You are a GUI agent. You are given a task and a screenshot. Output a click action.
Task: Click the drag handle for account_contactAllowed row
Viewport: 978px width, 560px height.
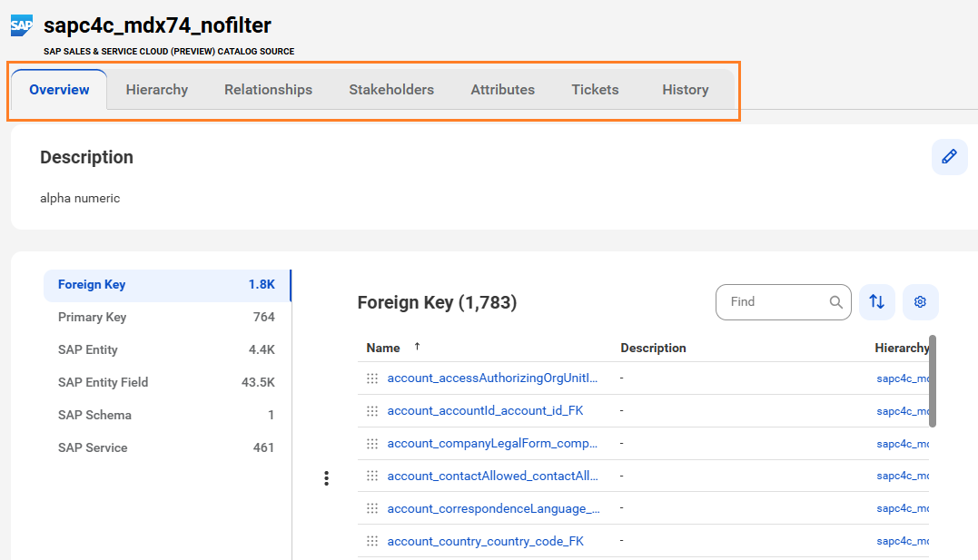point(372,476)
